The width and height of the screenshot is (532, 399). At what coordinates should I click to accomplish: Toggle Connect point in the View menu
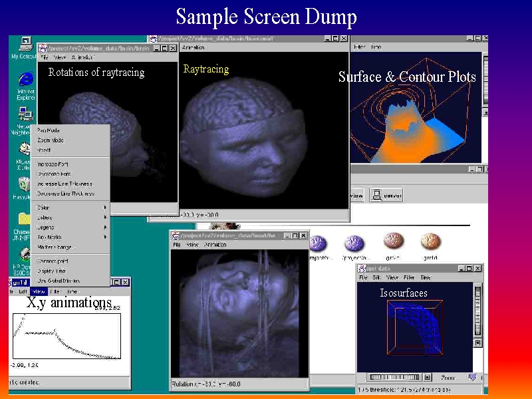pyautogui.click(x=70, y=261)
